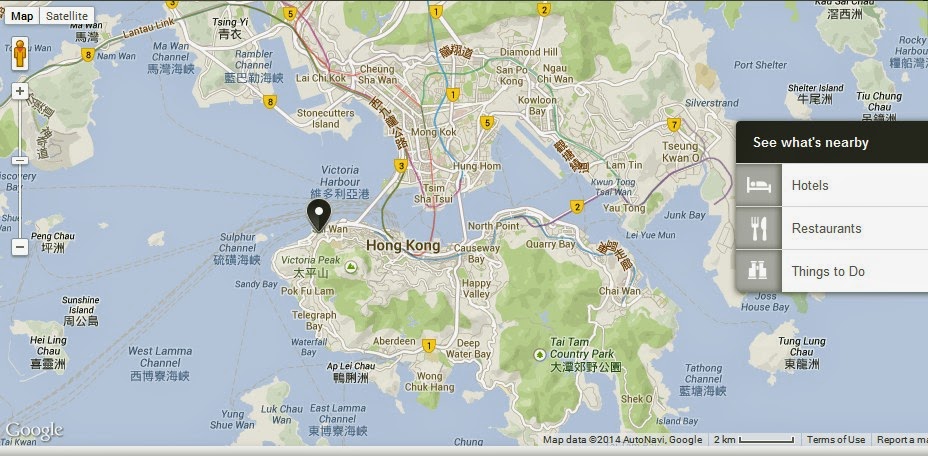
Task: Zoom out with the minus button
Action: click(x=20, y=247)
